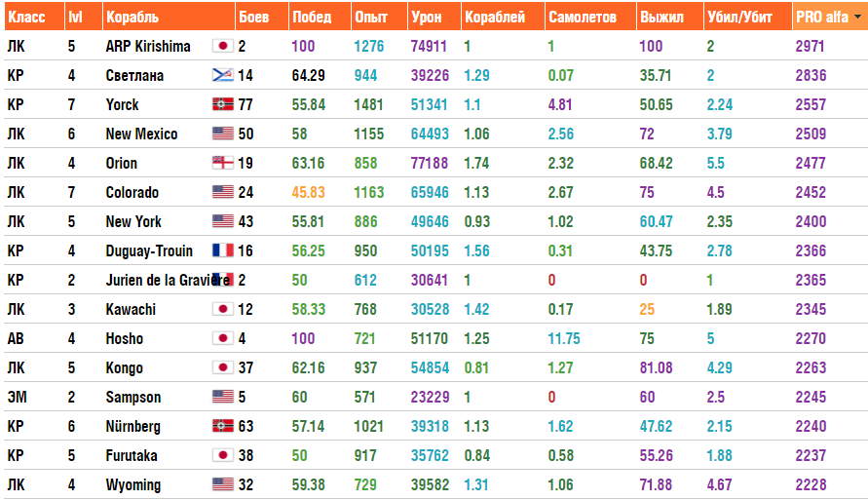This screenshot has height=500, width=868.
Task: Click the British flag beside Orion
Action: click(x=222, y=164)
